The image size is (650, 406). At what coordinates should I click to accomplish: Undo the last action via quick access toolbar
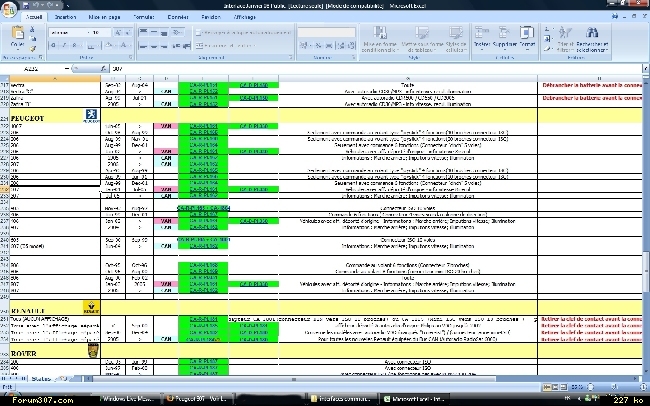tap(36, 5)
